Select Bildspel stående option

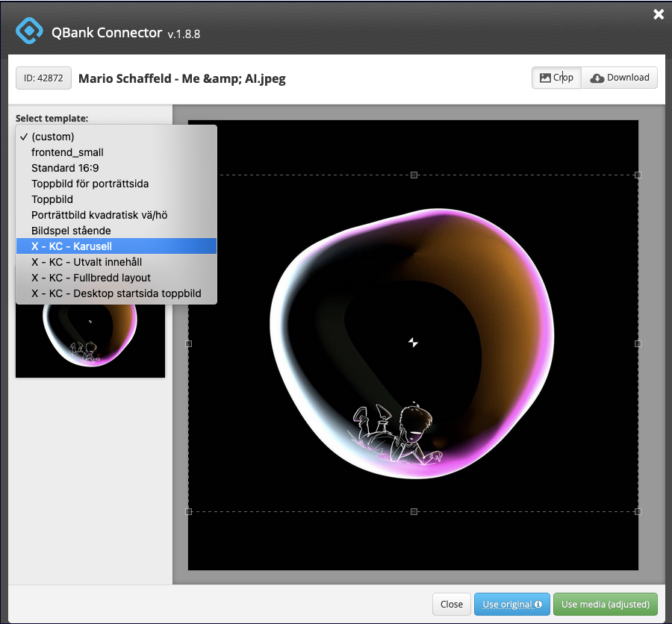[x=116, y=231]
